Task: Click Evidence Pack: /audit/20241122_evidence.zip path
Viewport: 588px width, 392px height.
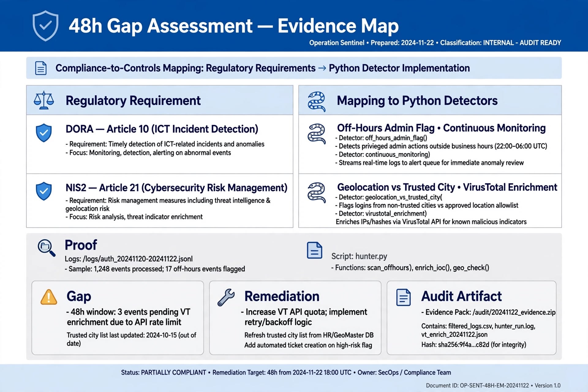Action: pos(488,312)
